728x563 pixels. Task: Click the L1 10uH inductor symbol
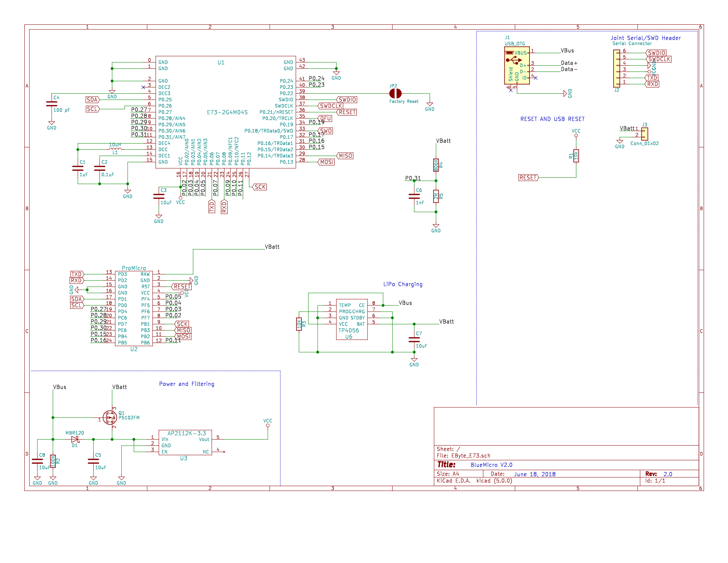[x=115, y=149]
